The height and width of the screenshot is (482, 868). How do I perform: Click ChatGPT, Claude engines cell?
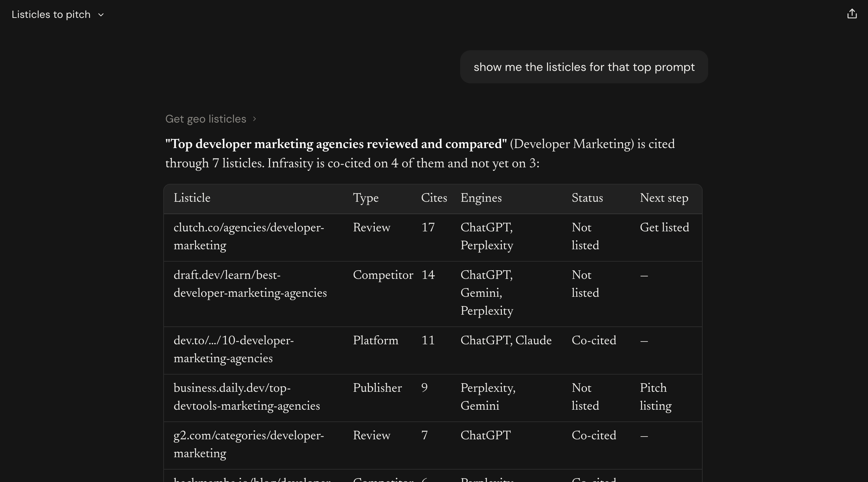pos(506,340)
